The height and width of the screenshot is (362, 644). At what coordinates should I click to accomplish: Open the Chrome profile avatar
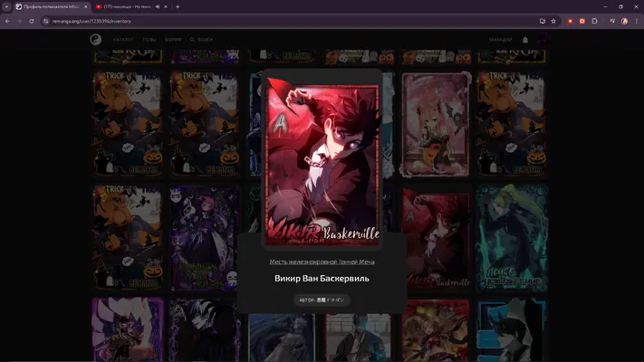click(x=624, y=21)
